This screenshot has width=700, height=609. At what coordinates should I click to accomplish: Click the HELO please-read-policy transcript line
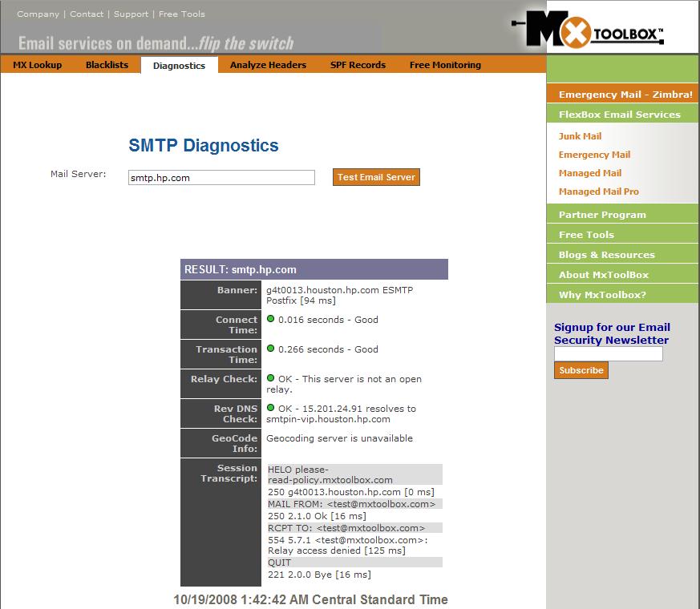(355, 474)
